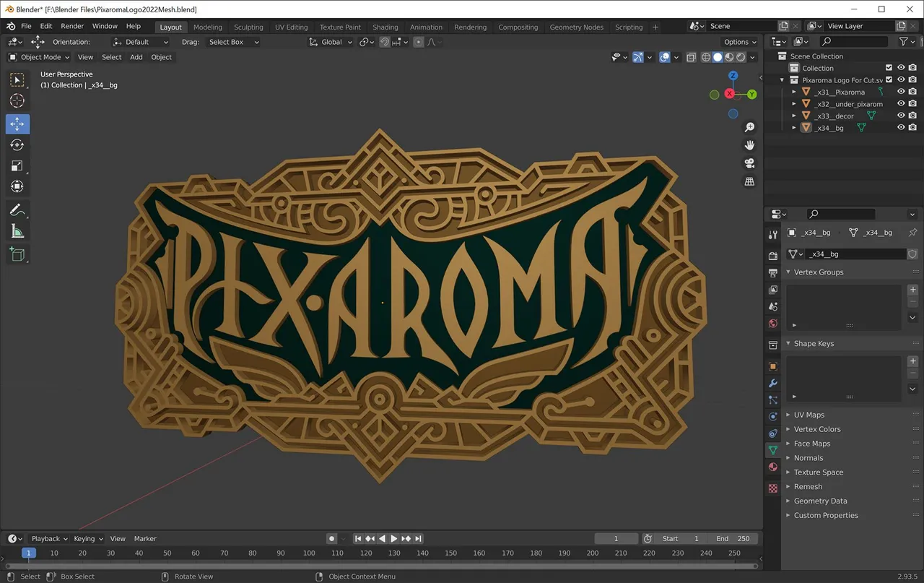
Task: Click the Y axis on navigation gizmo
Action: pos(752,95)
